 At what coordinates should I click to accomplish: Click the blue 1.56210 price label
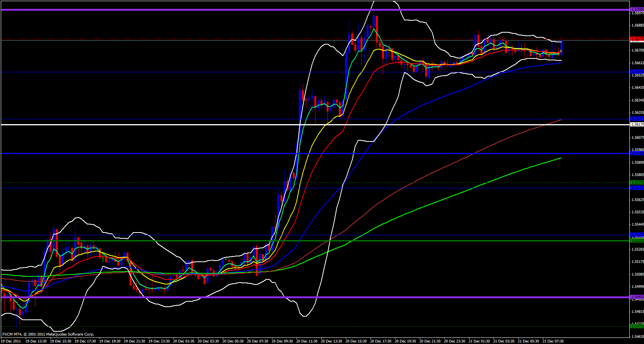point(637,119)
